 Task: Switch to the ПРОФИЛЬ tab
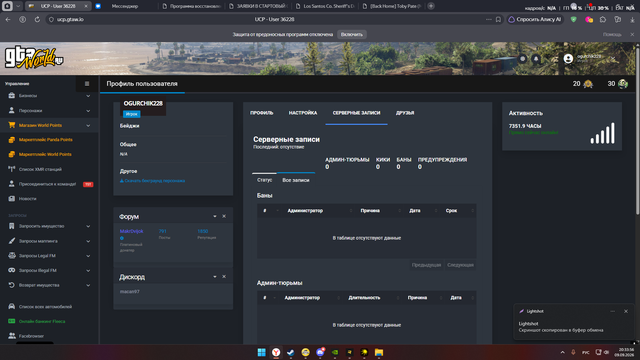coord(262,113)
